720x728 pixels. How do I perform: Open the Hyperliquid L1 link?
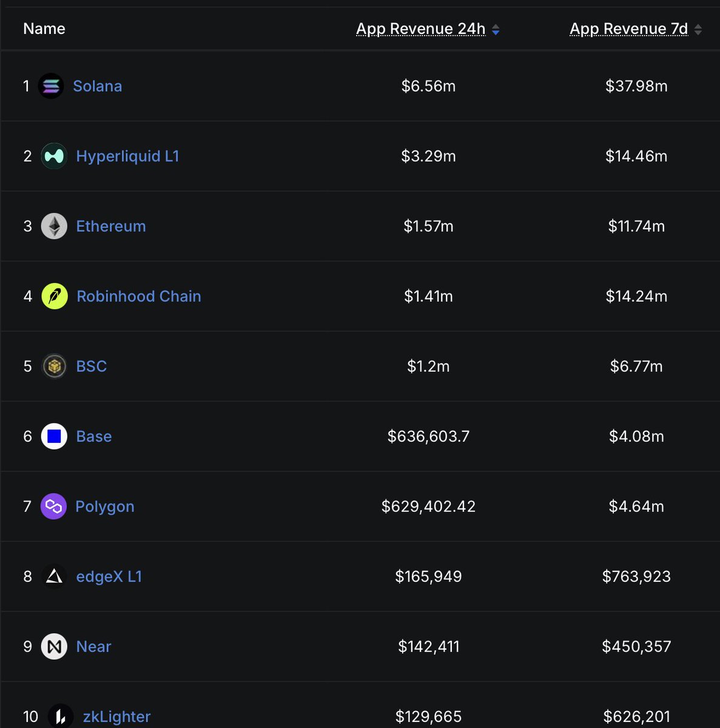tap(128, 157)
